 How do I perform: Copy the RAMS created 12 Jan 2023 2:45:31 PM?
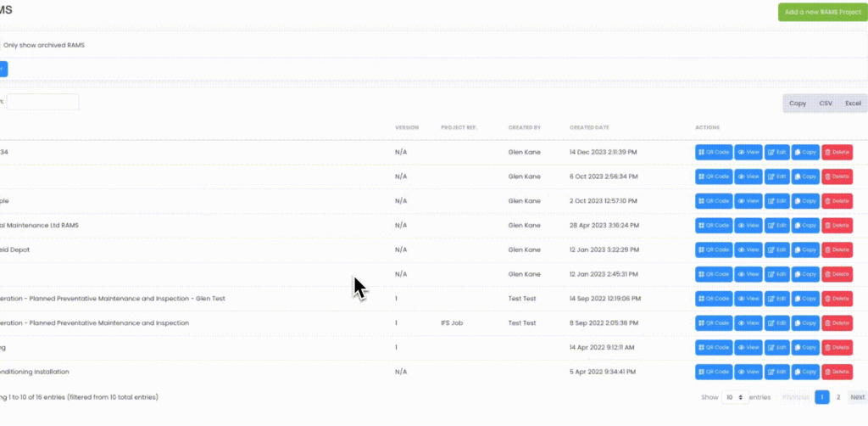click(x=805, y=274)
